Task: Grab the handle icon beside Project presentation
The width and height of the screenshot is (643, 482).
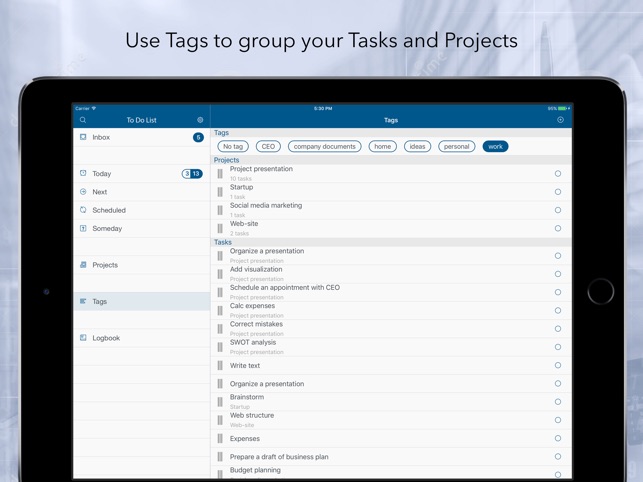Action: 220,174
